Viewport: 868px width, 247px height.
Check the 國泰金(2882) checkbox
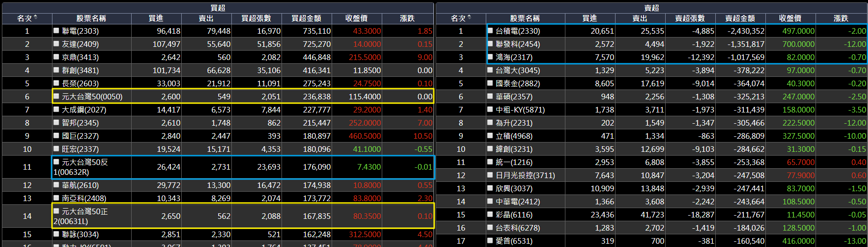(490, 83)
